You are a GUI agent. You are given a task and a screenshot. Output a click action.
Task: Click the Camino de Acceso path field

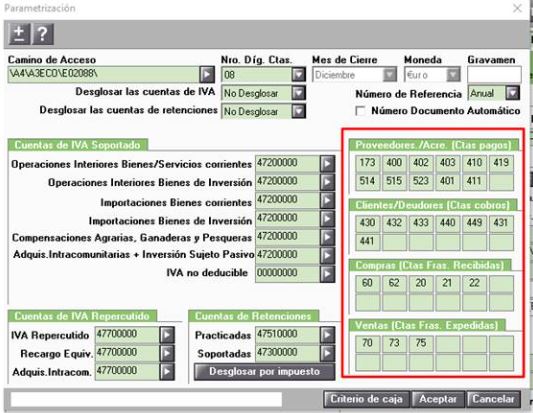point(103,74)
